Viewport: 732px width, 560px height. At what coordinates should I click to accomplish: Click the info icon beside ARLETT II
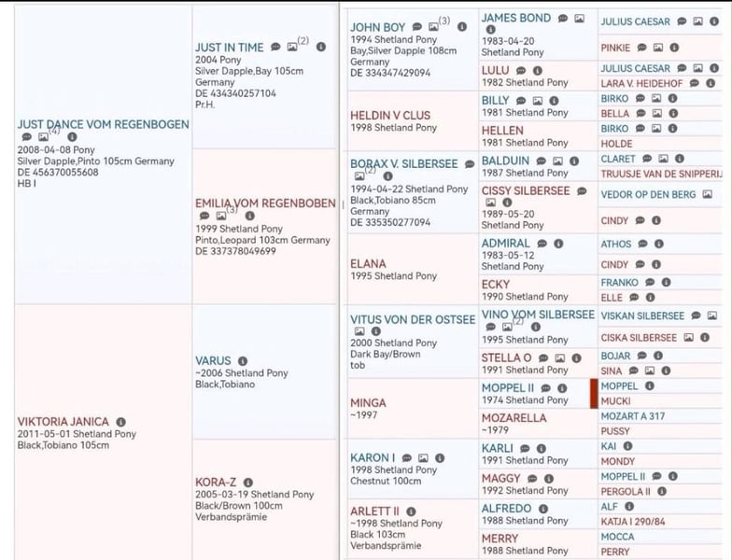tap(411, 511)
